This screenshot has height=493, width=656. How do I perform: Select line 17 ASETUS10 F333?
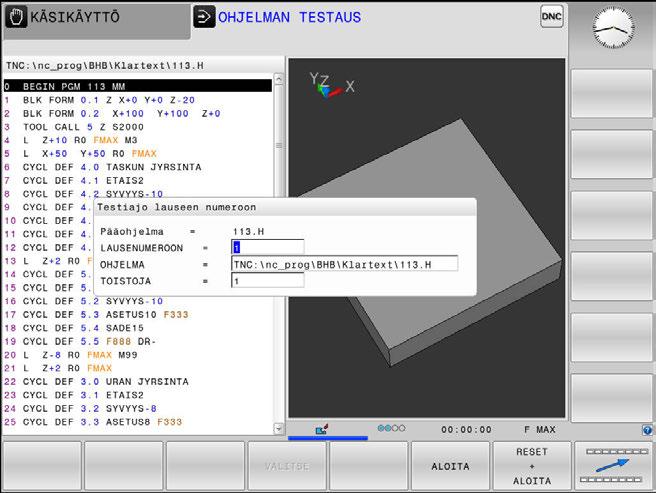coord(138,314)
